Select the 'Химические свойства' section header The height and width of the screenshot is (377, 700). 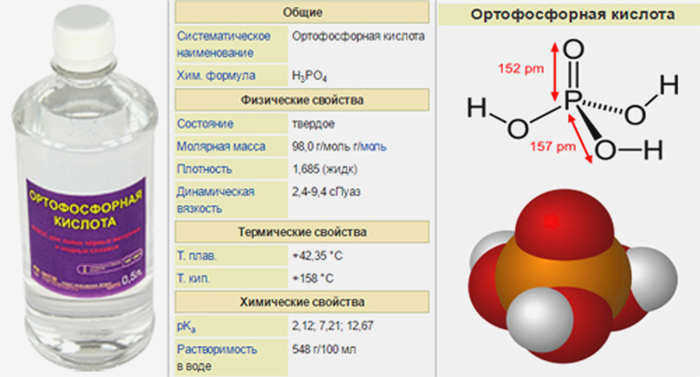302,302
